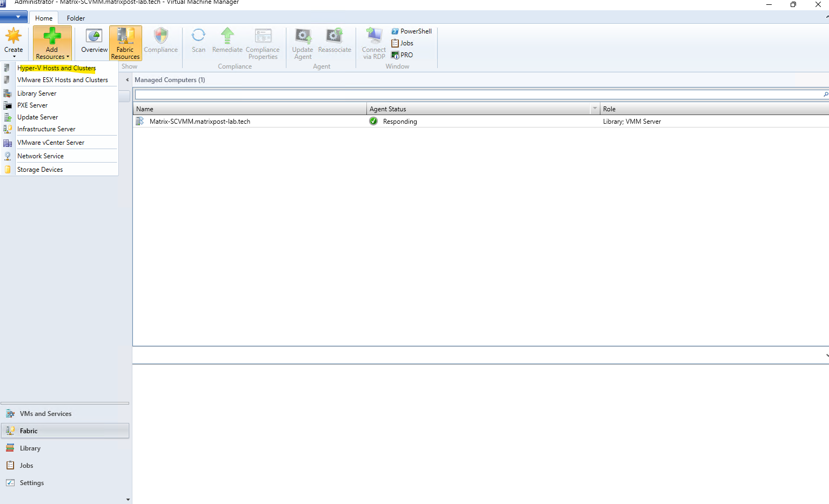Sort by the Role column header

click(x=714, y=109)
